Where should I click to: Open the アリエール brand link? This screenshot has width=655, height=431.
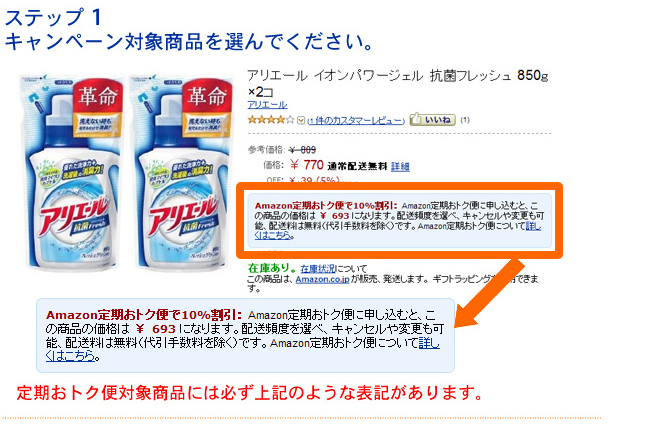[x=267, y=104]
